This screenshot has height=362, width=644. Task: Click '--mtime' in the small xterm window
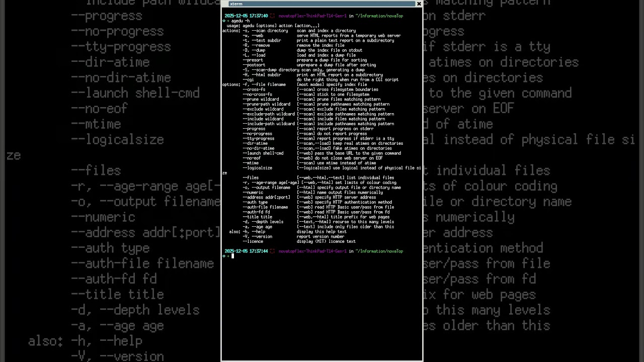251,163
